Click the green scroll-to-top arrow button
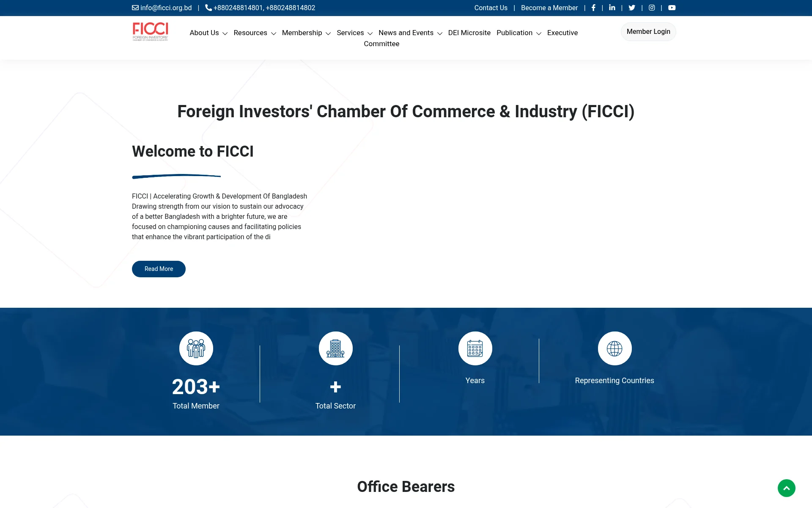 [x=787, y=488]
